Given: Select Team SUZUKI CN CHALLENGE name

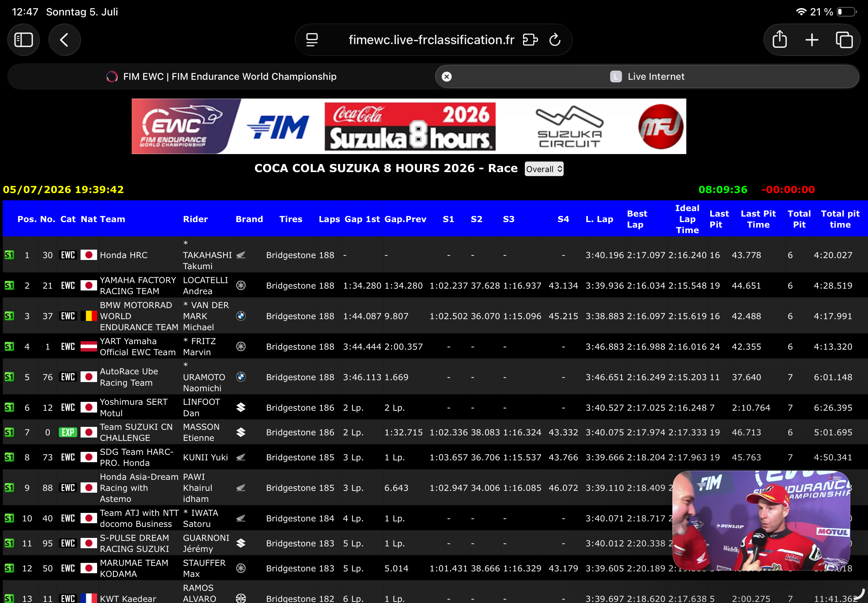Looking at the screenshot, I should pyautogui.click(x=136, y=432).
